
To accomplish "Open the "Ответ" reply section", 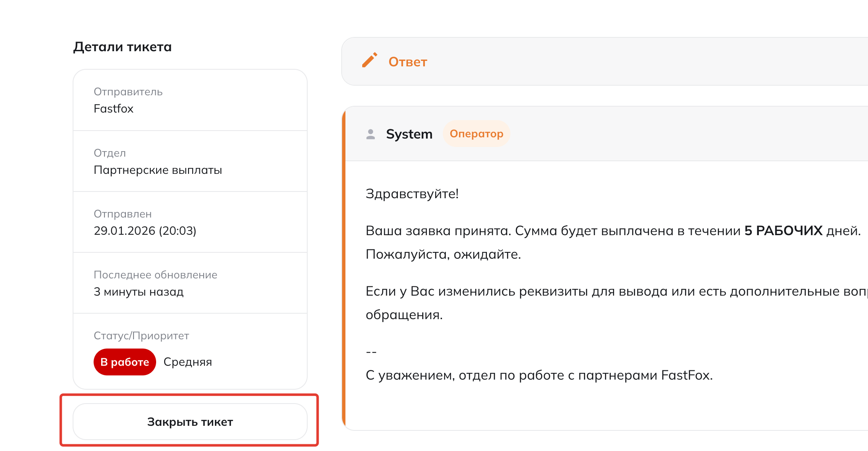I will (x=408, y=62).
